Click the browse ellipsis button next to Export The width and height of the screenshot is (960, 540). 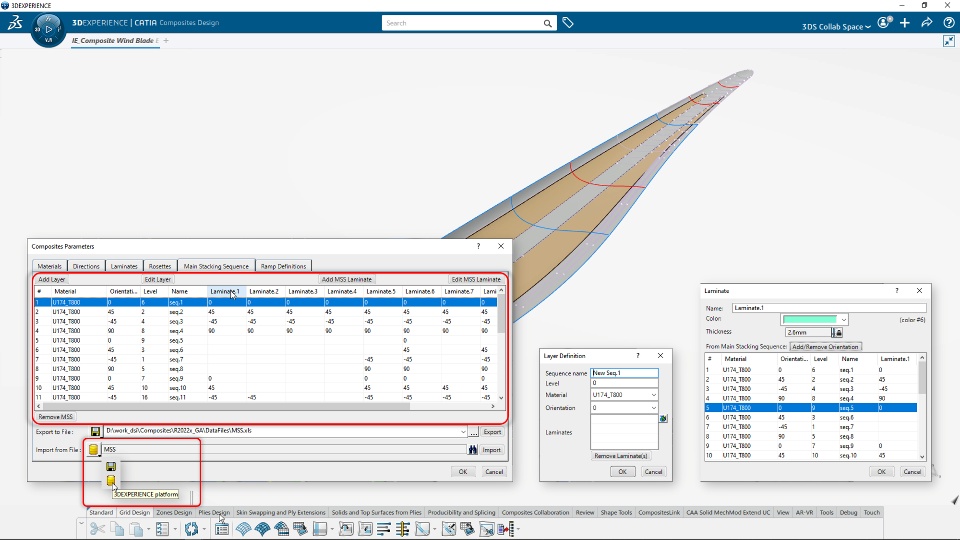point(474,432)
